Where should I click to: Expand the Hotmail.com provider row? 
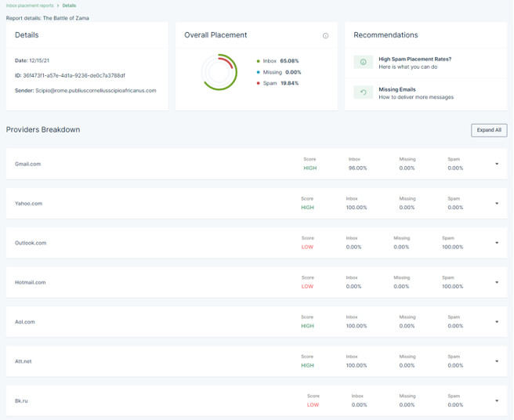(x=497, y=282)
